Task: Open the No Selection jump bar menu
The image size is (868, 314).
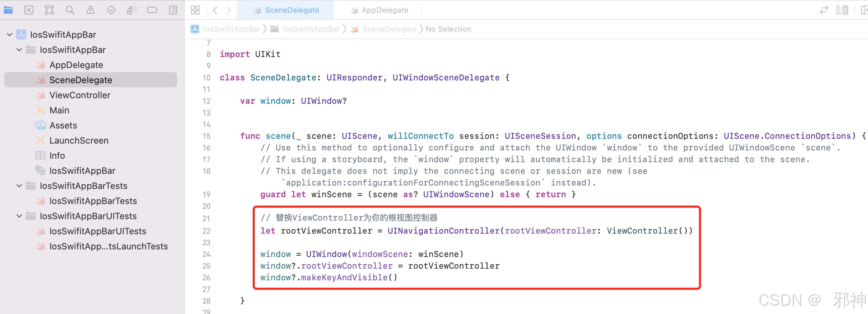Action: pos(448,29)
